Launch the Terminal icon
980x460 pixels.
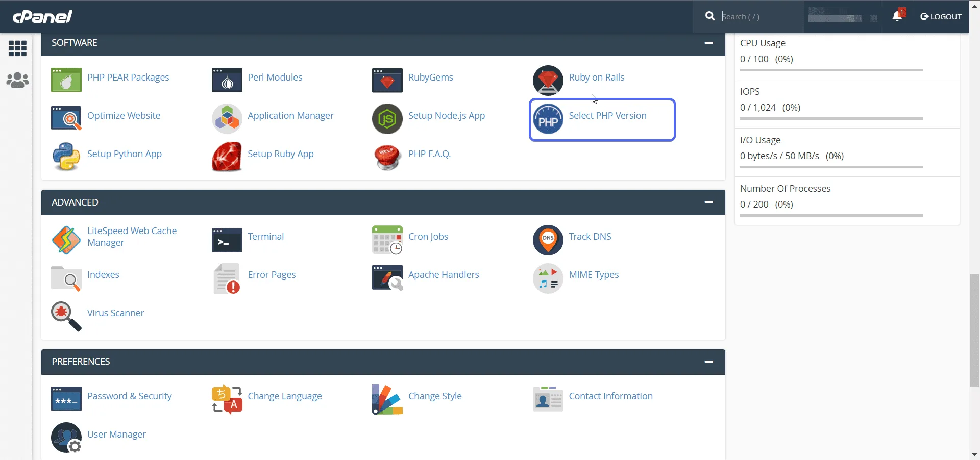tap(227, 240)
